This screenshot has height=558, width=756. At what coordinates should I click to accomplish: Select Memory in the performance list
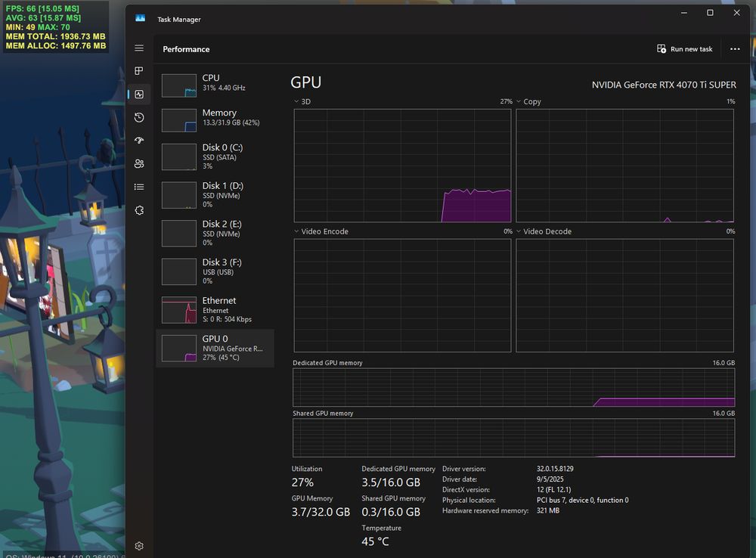(x=215, y=120)
